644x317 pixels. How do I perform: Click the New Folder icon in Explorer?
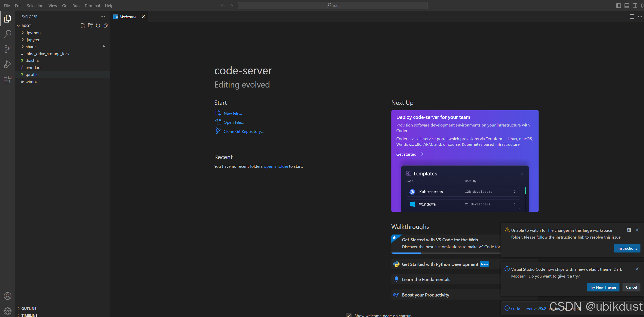(90, 26)
